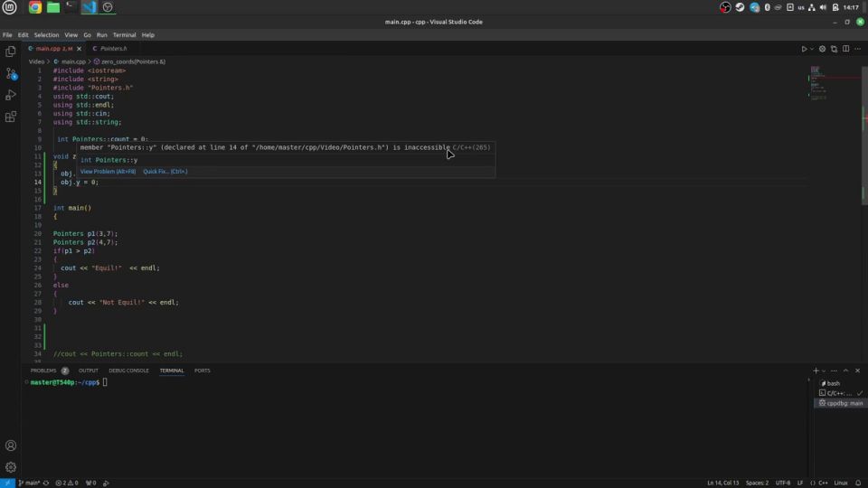This screenshot has height=488, width=868.
Task: Select the C/C++ task terminal entry
Action: [840, 393]
